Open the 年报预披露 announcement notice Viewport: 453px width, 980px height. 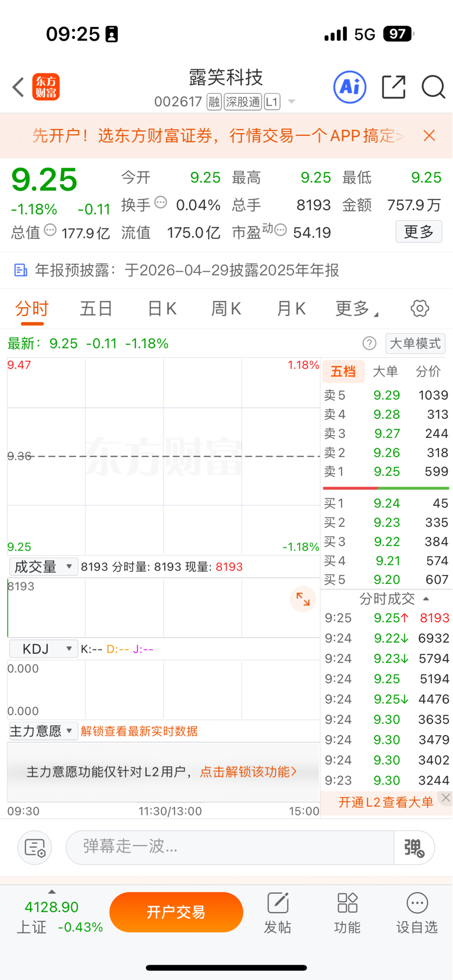[x=226, y=270]
